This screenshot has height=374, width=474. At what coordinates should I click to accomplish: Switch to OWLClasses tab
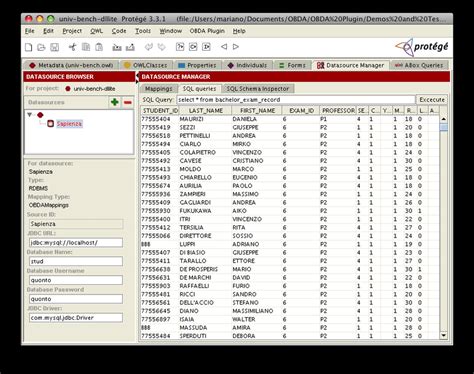pos(146,65)
